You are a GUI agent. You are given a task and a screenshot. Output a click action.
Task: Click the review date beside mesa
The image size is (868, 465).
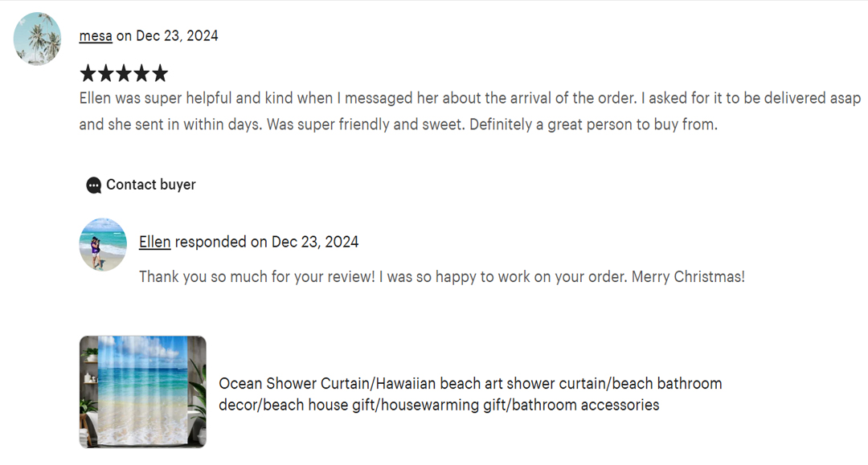click(176, 36)
